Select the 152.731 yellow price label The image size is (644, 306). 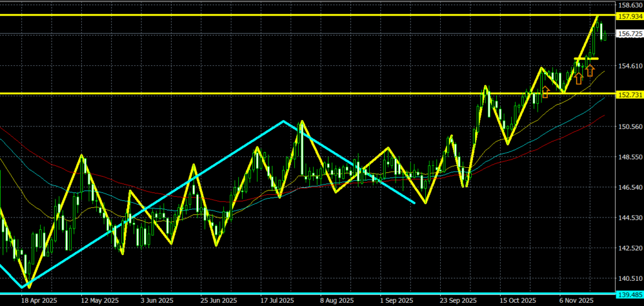(x=630, y=94)
